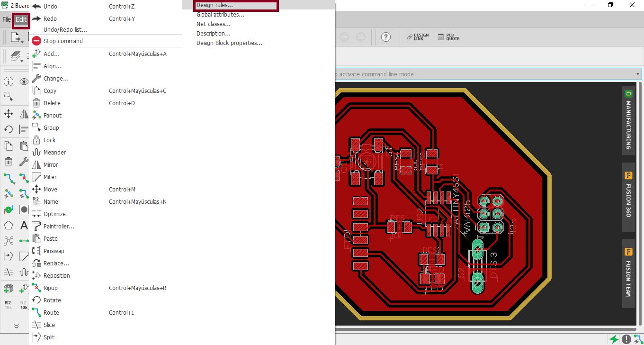
Task: Choose Align... from the Edit menu
Action: pos(106,66)
